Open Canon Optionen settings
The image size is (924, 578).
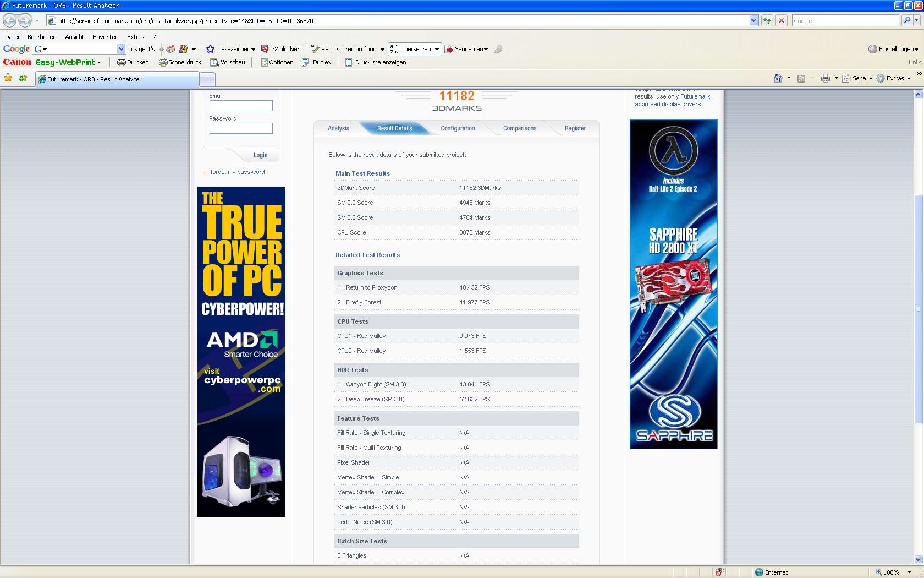pos(277,62)
